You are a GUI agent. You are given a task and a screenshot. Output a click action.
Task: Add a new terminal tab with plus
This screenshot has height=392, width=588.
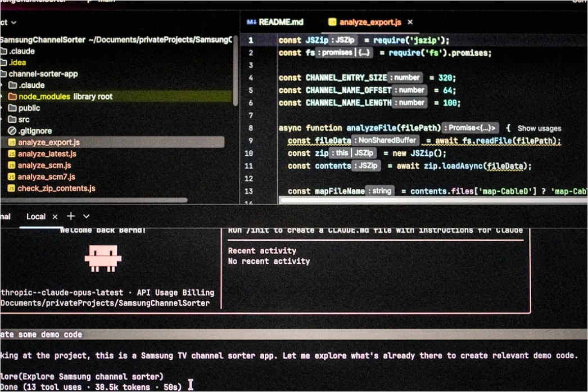click(71, 217)
